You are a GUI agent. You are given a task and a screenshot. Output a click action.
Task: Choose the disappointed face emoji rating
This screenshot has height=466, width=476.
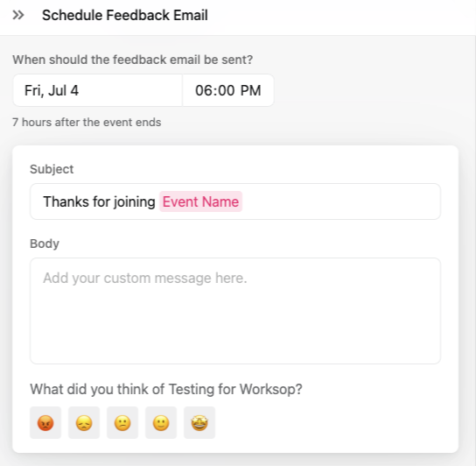pos(84,422)
